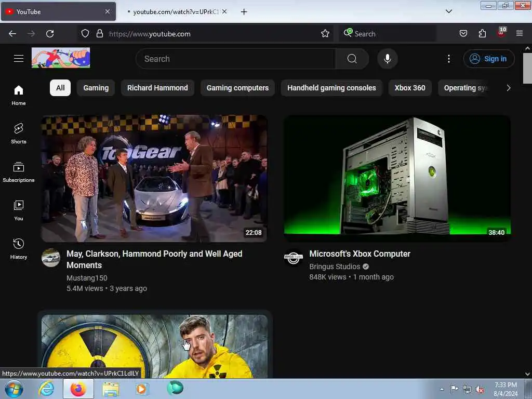Open Mustang150 channel avatar

(x=51, y=258)
